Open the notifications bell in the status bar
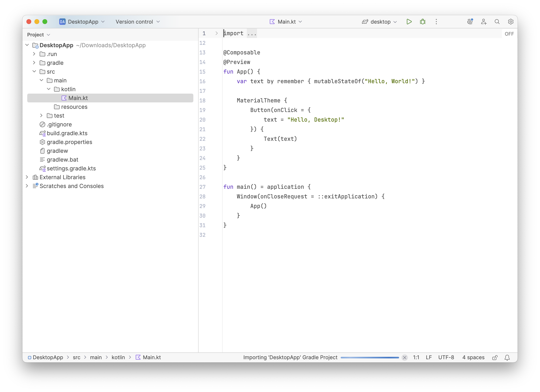 507,357
